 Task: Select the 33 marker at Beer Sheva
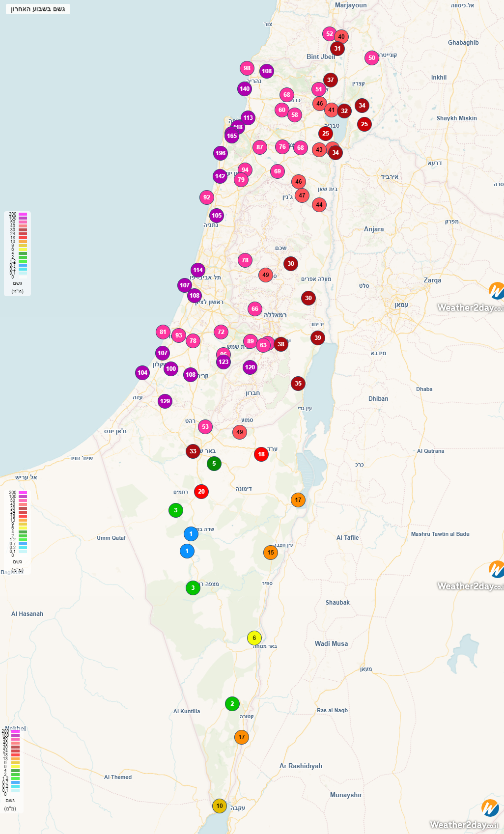[x=193, y=451]
